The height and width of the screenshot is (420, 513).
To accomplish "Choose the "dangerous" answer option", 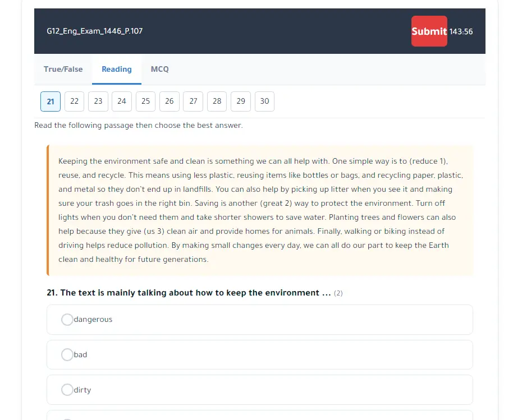I will [67, 320].
